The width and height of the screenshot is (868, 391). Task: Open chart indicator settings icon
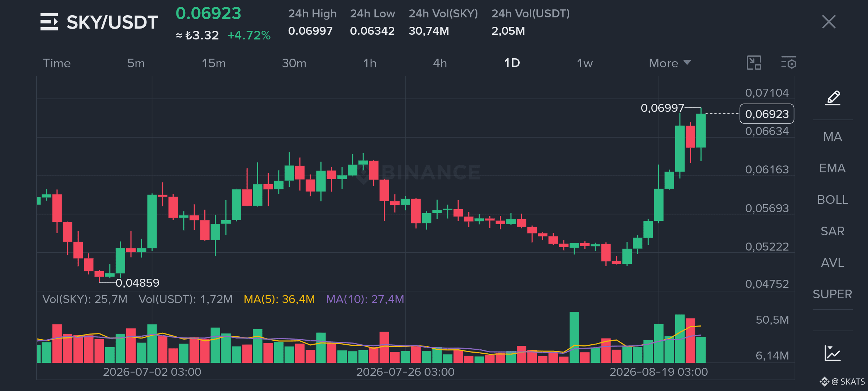tap(788, 63)
